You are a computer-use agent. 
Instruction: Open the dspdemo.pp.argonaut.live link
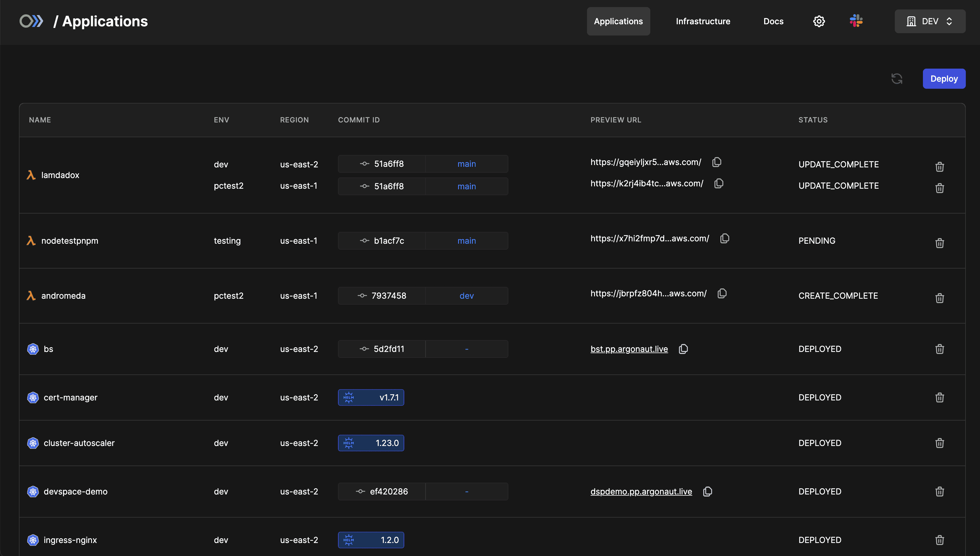click(x=641, y=492)
